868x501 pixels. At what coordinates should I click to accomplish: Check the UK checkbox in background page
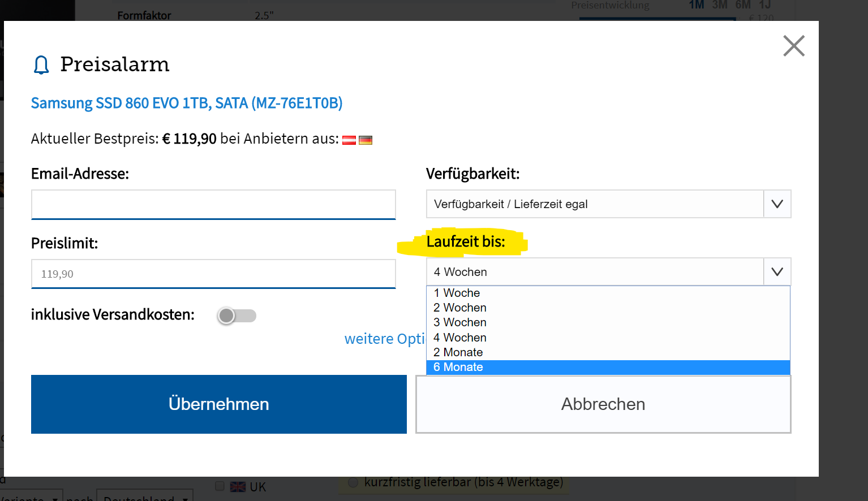coord(220,486)
